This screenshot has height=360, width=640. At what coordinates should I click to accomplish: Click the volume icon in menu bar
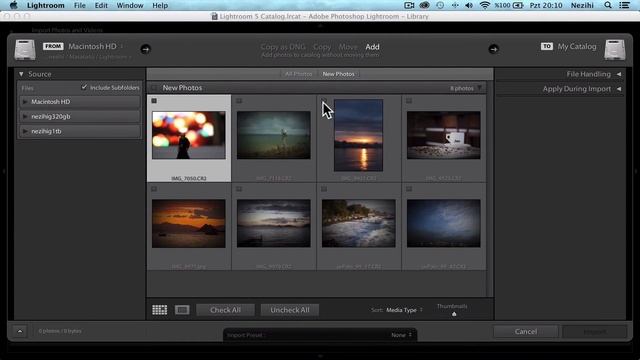[x=469, y=5]
